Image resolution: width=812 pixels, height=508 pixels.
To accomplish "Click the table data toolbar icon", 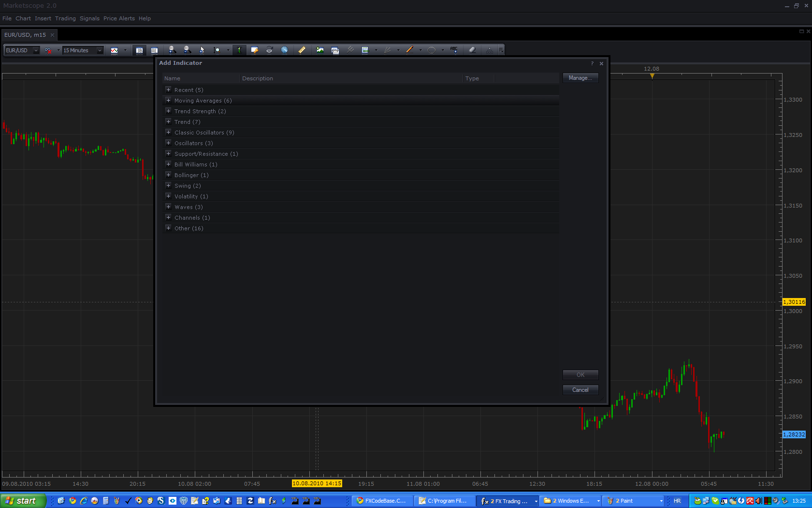I will [x=365, y=50].
